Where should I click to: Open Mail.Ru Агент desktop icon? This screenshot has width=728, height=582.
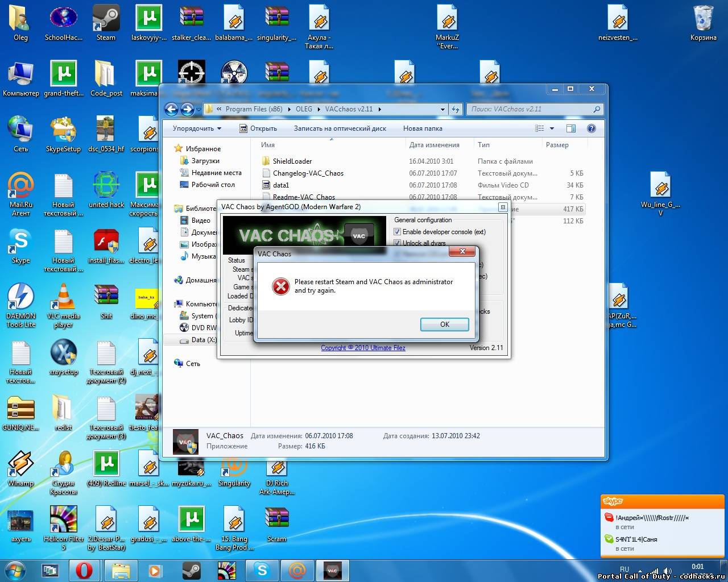click(21, 194)
